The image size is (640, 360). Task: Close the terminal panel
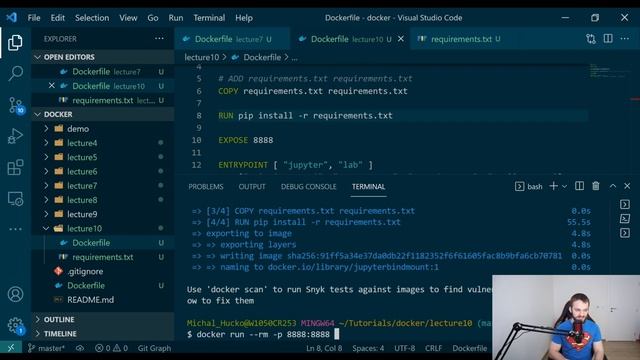[x=627, y=186]
